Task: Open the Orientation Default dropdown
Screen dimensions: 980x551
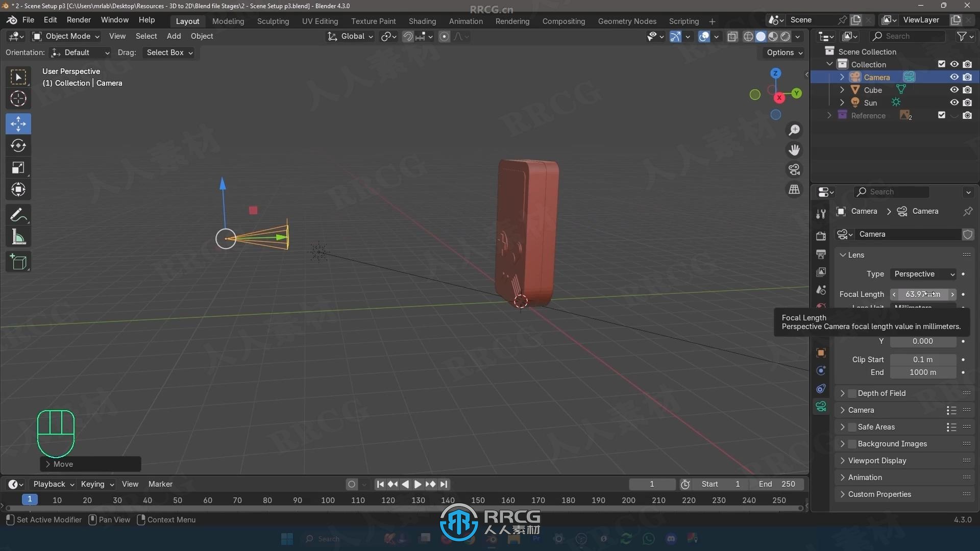Action: [x=80, y=53]
